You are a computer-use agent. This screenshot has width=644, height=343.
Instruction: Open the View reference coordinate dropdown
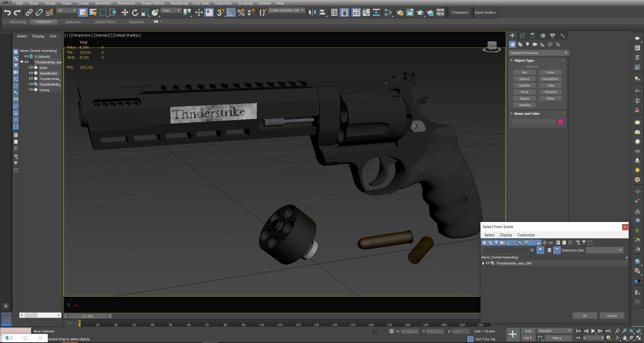(171, 10)
